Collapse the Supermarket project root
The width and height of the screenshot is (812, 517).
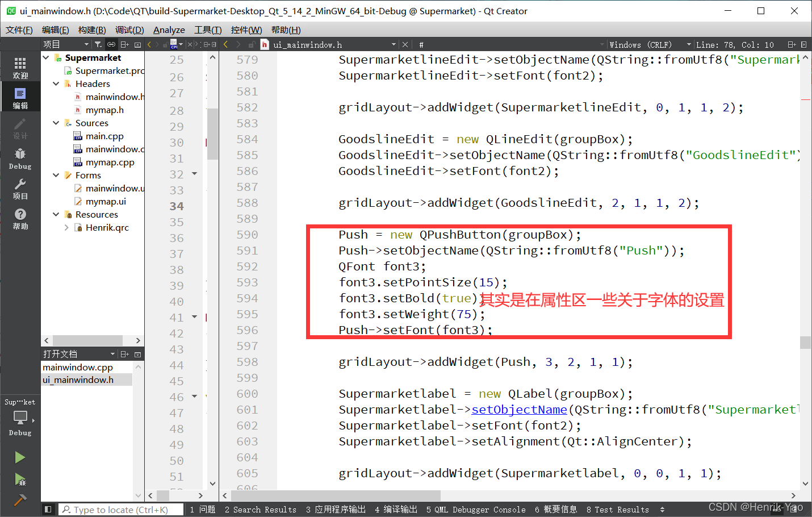coord(46,57)
